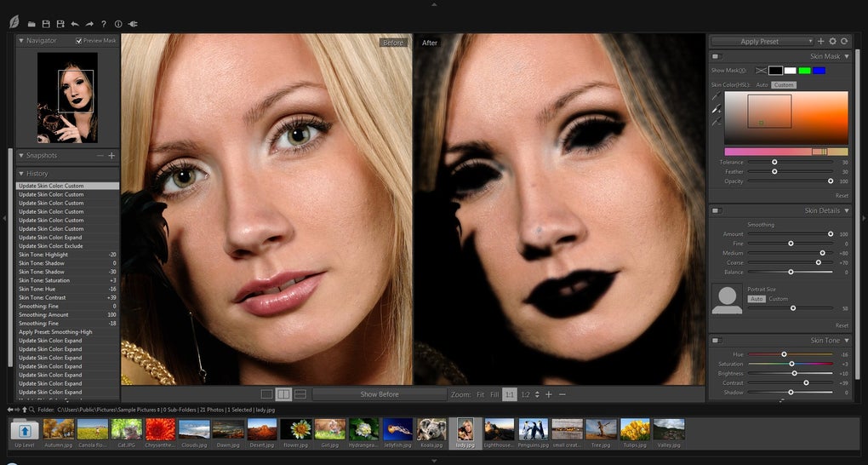Expand the top panel with top edge arrow
The height and width of the screenshot is (465, 868).
pyautogui.click(x=434, y=4)
